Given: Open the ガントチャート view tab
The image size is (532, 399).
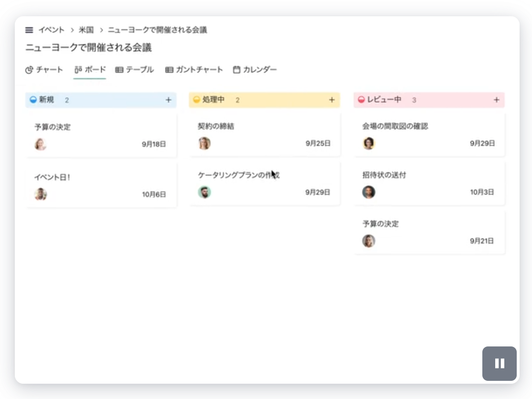Looking at the screenshot, I should click(194, 70).
